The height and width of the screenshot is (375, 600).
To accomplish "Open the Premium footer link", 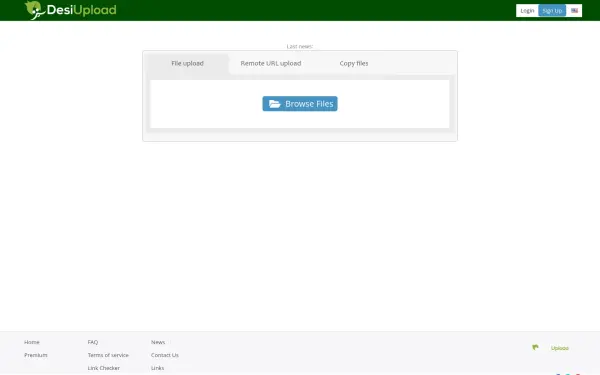I will pyautogui.click(x=36, y=355).
